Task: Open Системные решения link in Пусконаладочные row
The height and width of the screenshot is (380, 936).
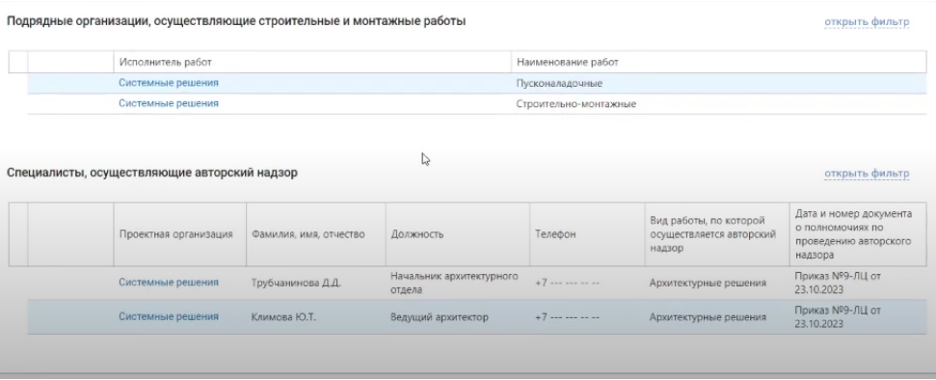Action: 168,83
